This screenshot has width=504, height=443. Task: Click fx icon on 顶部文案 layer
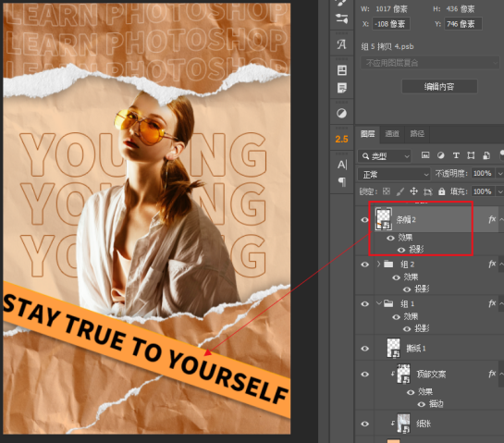pos(492,374)
